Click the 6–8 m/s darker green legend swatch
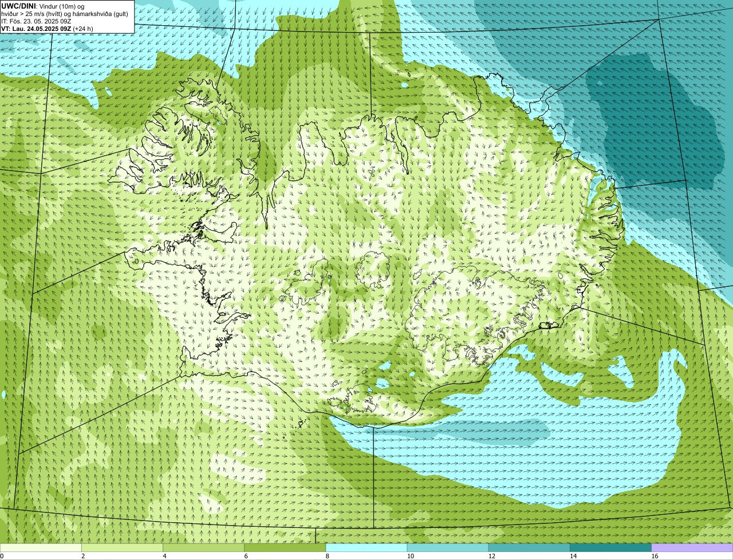 click(285, 547)
